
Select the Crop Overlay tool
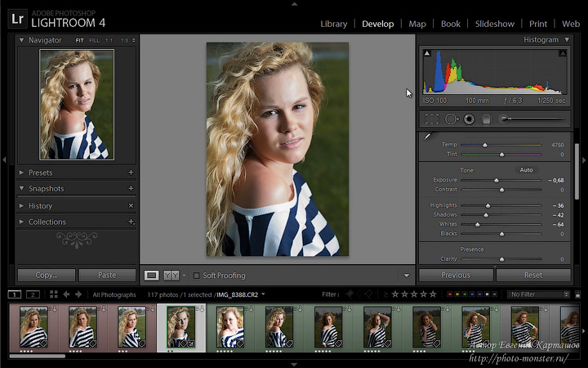click(432, 119)
